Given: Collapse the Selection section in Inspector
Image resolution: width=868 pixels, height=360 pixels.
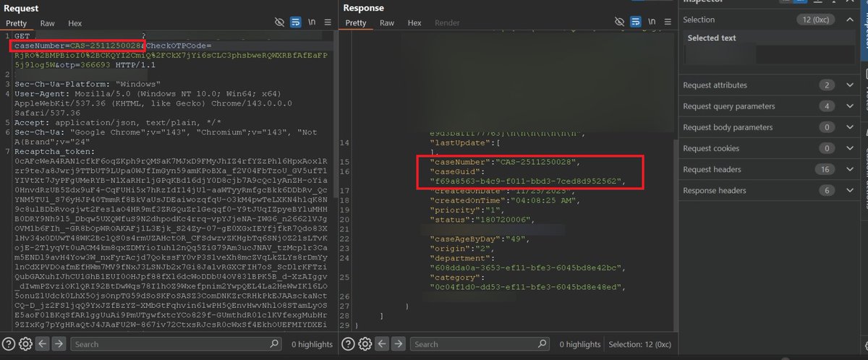Looking at the screenshot, I should pos(849,20).
